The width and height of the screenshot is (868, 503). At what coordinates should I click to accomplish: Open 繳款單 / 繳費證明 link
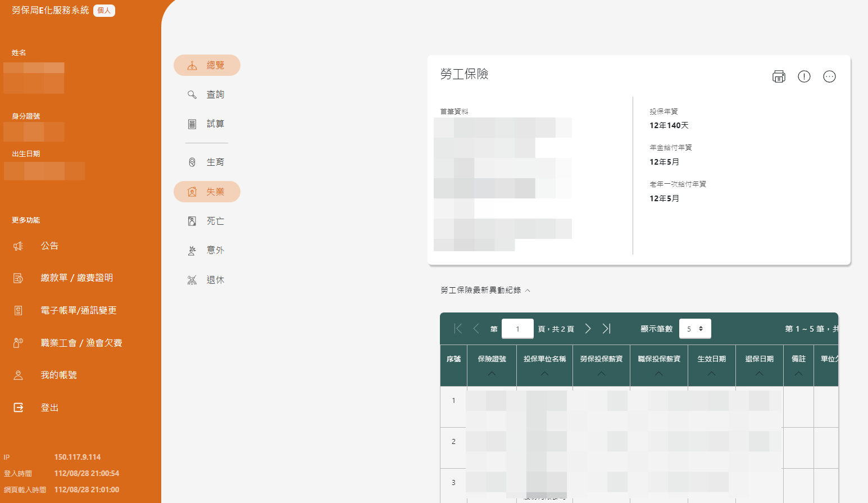(x=77, y=278)
